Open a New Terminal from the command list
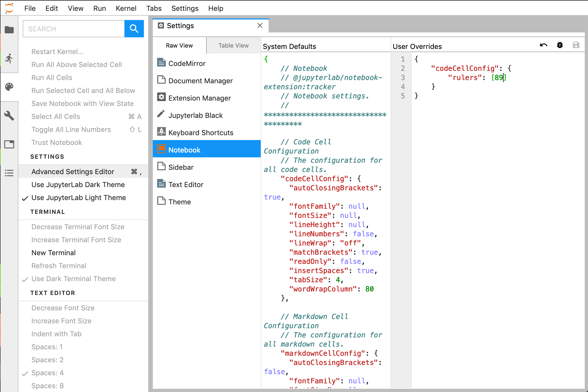588x392 pixels. (54, 253)
